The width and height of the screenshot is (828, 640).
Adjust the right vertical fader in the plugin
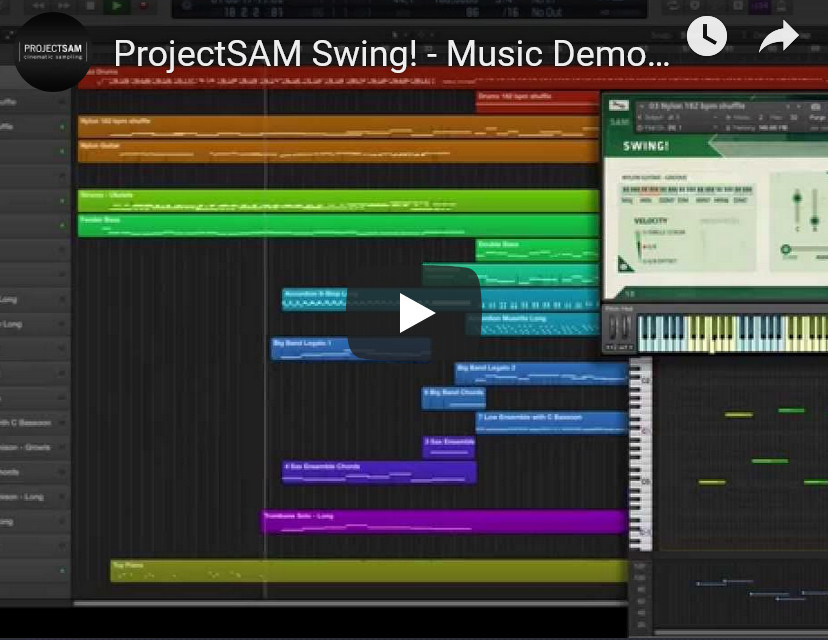pyautogui.click(x=815, y=208)
